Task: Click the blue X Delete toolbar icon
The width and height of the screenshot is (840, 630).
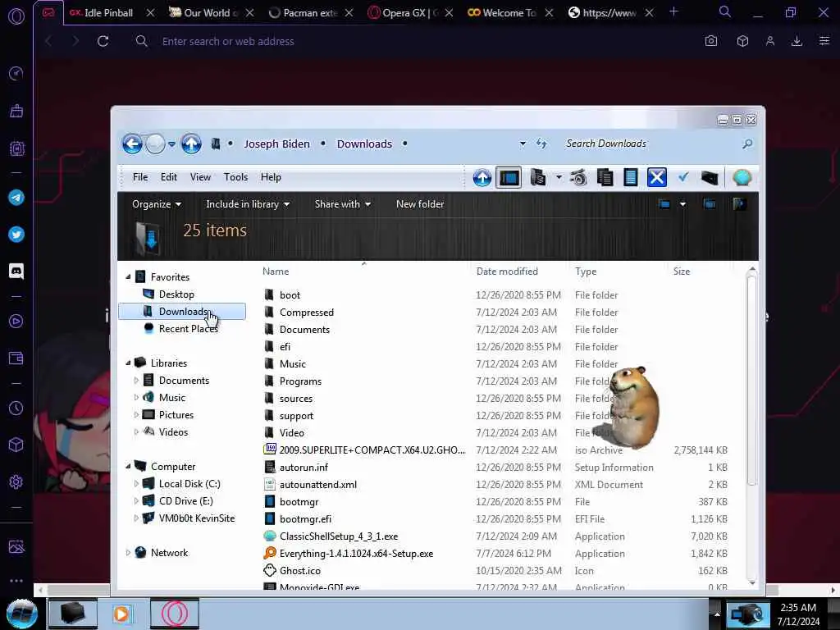Action: (657, 177)
